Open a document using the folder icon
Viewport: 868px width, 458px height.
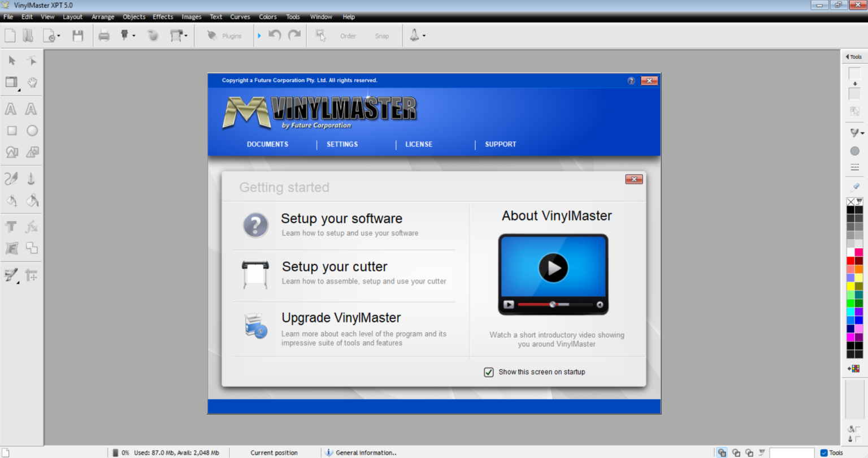click(x=28, y=36)
